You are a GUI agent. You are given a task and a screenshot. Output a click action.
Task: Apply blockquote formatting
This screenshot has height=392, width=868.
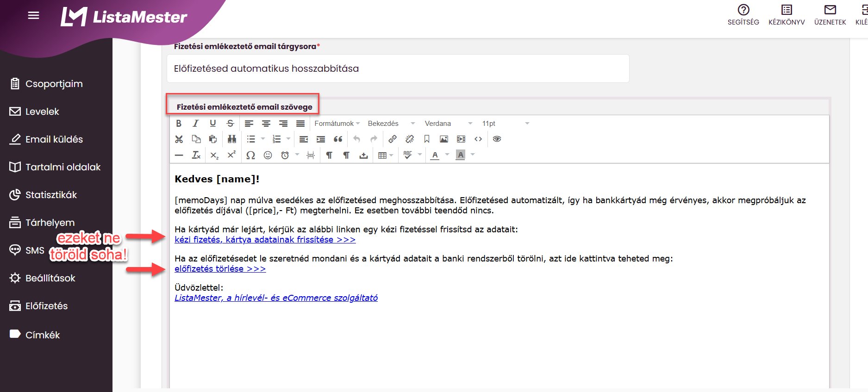[338, 139]
